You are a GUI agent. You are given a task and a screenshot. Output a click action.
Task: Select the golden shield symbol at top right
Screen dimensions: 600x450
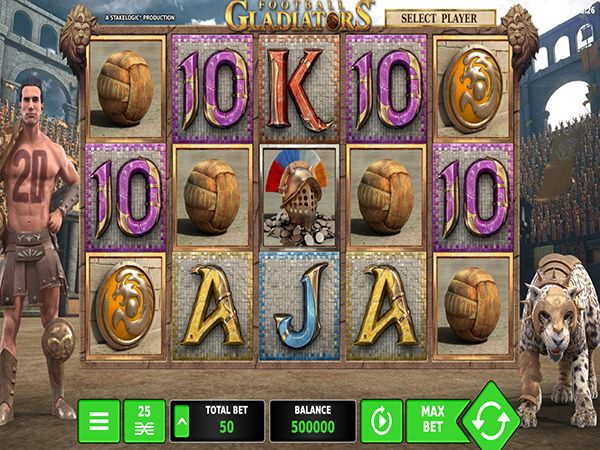473,89
